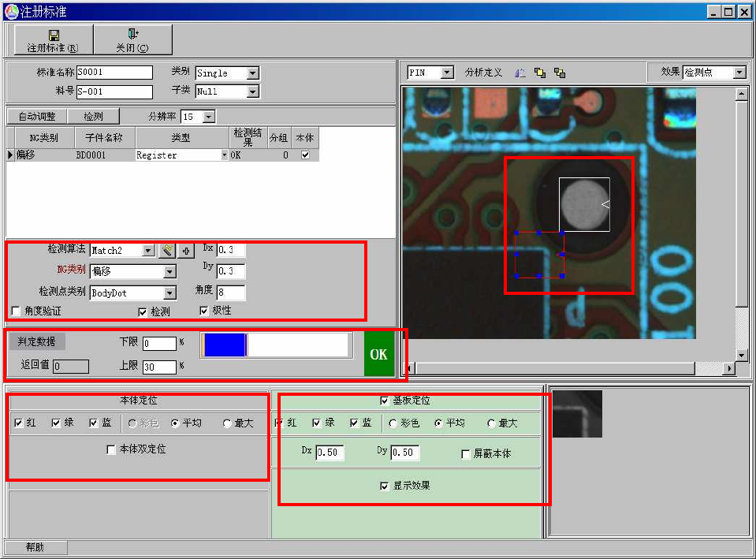Screen dimensions: 756x559
Task: Click the PCB image vertical scrollbar down arrow
Action: (742, 356)
